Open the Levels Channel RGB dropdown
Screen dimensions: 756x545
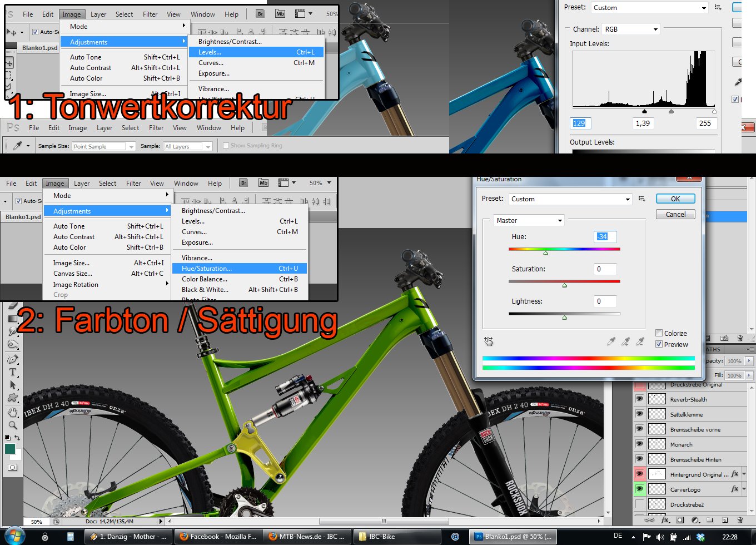click(630, 29)
